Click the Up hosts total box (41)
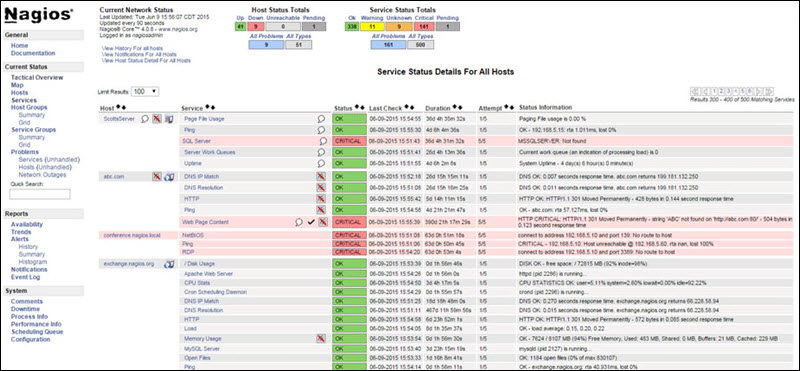Image resolution: width=800 pixels, height=371 pixels. point(240,27)
